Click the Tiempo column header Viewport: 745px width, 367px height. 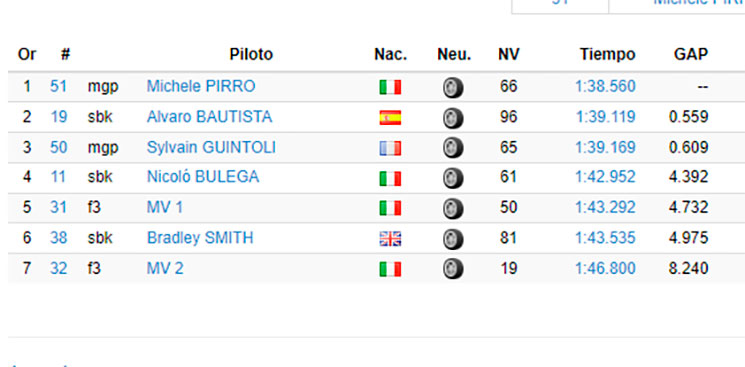tap(607, 55)
